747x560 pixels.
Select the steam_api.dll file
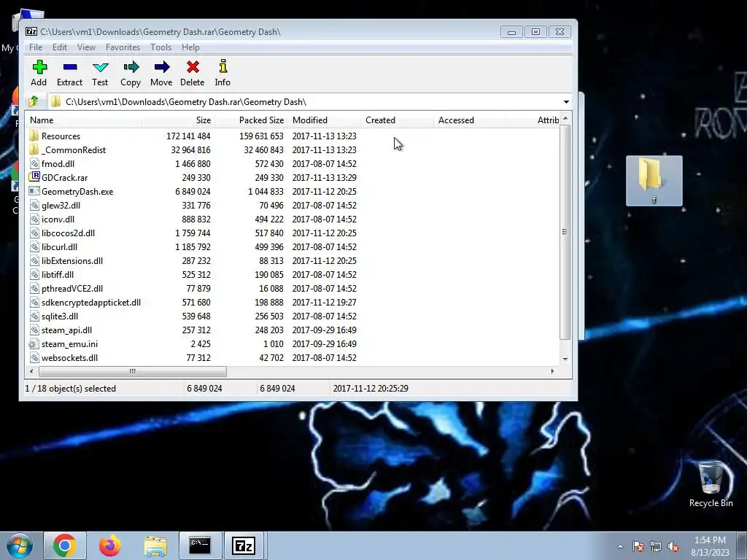[66, 330]
